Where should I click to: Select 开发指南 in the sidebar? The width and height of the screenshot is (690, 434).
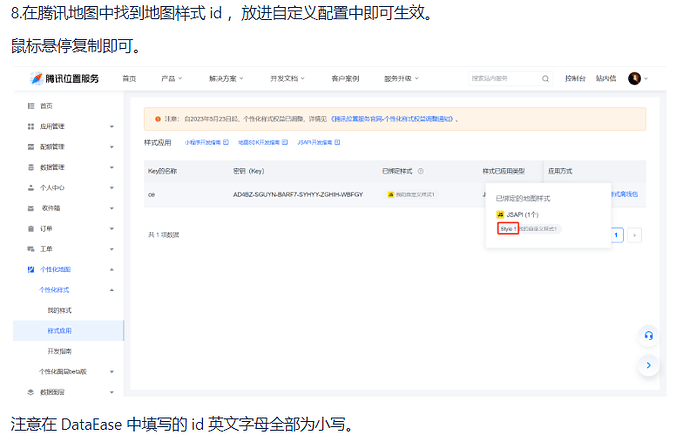59,351
